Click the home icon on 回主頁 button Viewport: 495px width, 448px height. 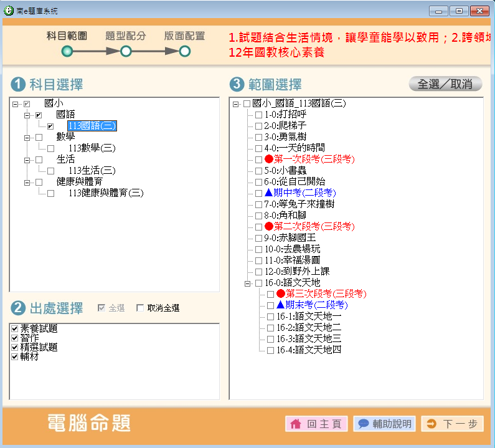(296, 424)
